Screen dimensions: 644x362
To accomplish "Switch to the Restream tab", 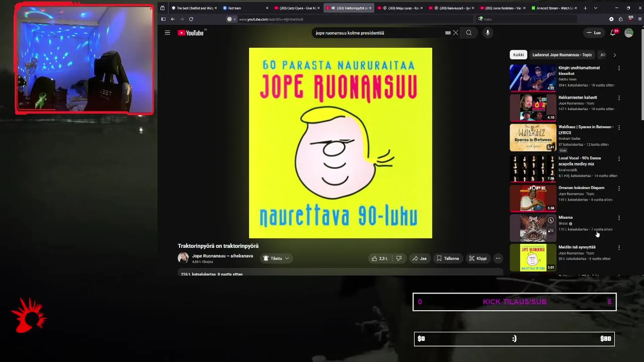I will pos(246,8).
